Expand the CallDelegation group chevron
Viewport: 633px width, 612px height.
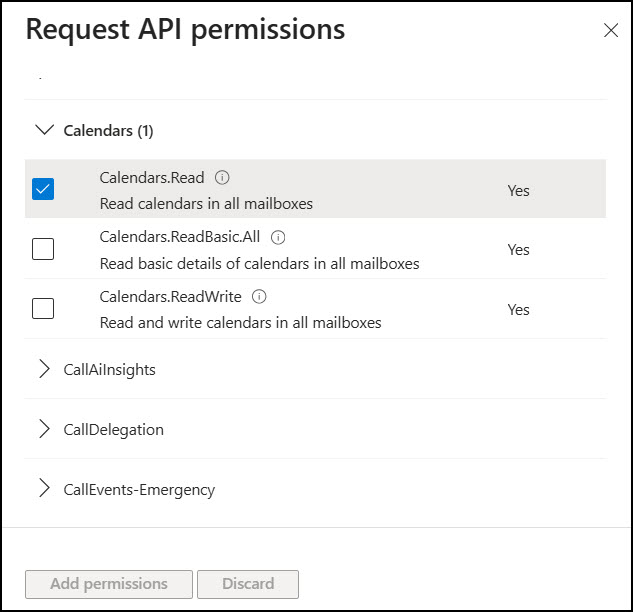43,429
